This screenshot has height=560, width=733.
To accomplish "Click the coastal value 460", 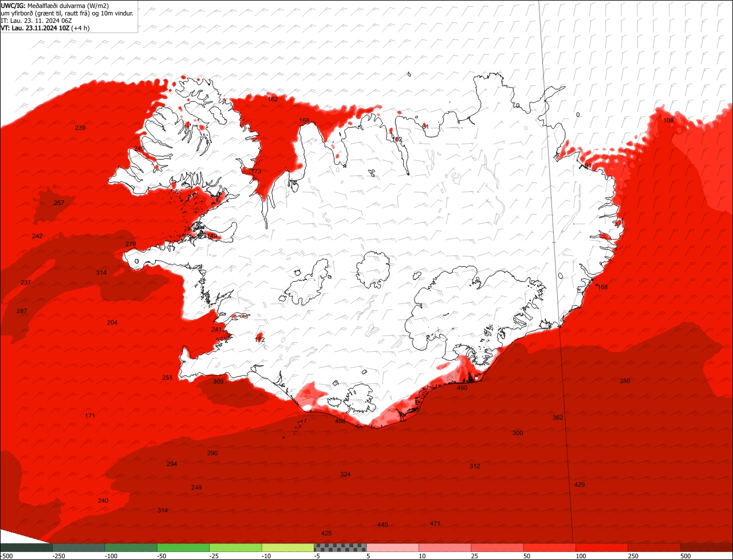I will [x=462, y=388].
